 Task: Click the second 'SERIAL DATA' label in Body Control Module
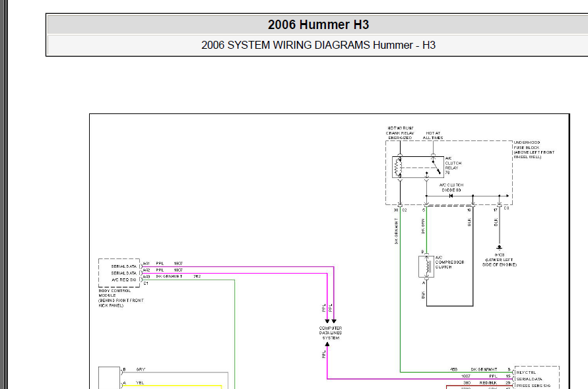click(124, 273)
